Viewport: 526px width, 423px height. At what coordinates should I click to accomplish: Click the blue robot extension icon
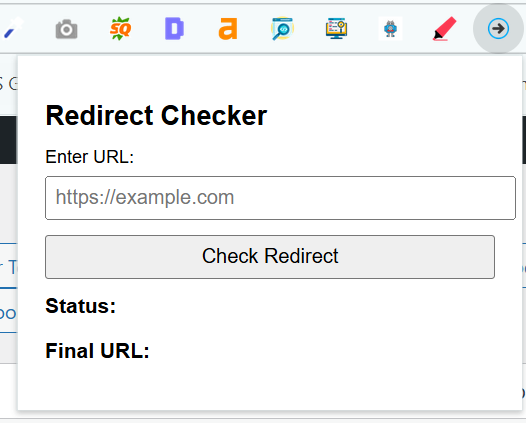(390, 29)
